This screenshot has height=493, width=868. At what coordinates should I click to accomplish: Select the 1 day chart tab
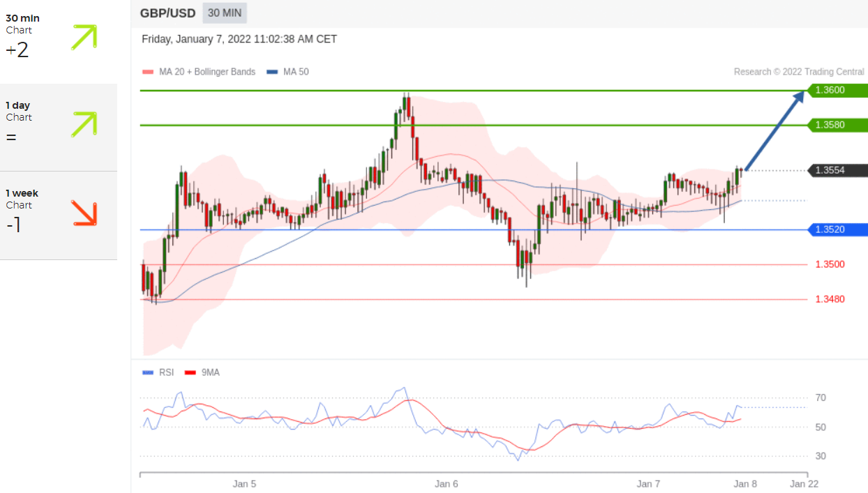pyautogui.click(x=59, y=128)
